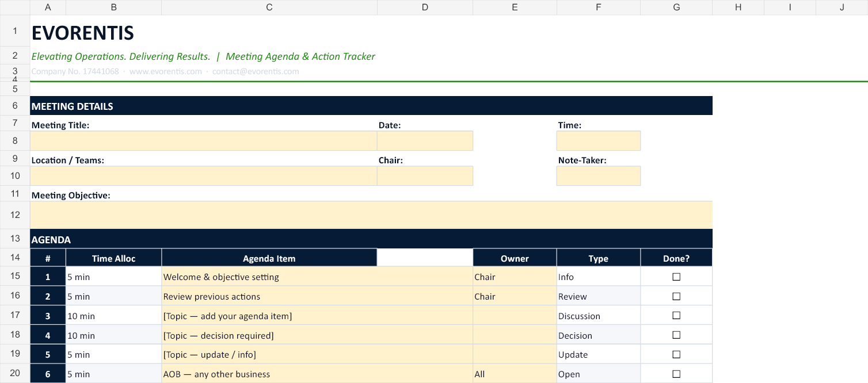Select the Location / Teams input cell
Screen dimensions: 868x383
pyautogui.click(x=203, y=176)
